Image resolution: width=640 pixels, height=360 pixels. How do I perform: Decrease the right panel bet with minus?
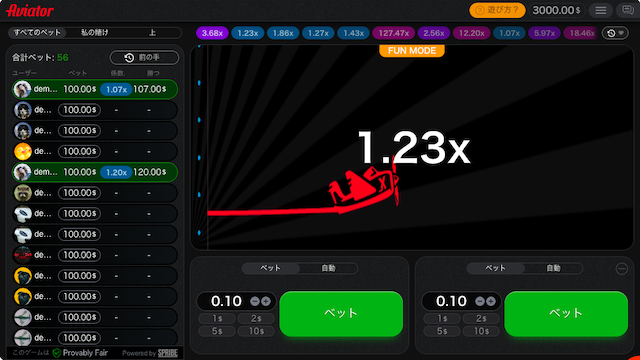click(480, 301)
